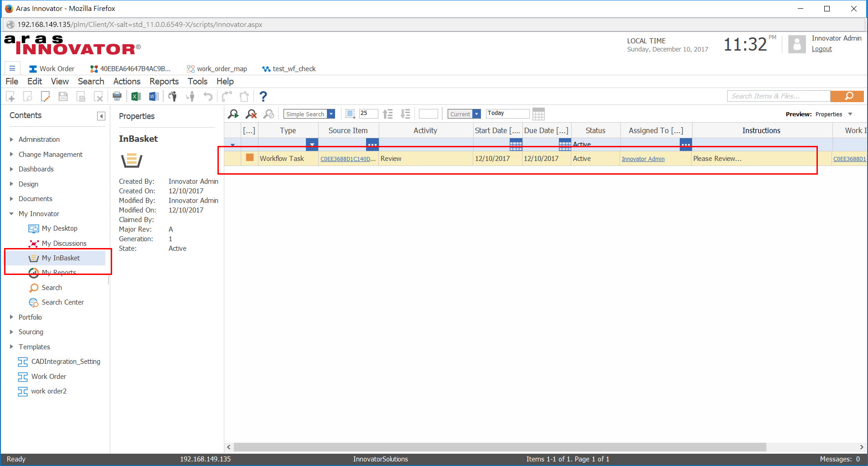This screenshot has height=466, width=868.
Task: Click the user avatar icon
Action: pyautogui.click(x=797, y=44)
